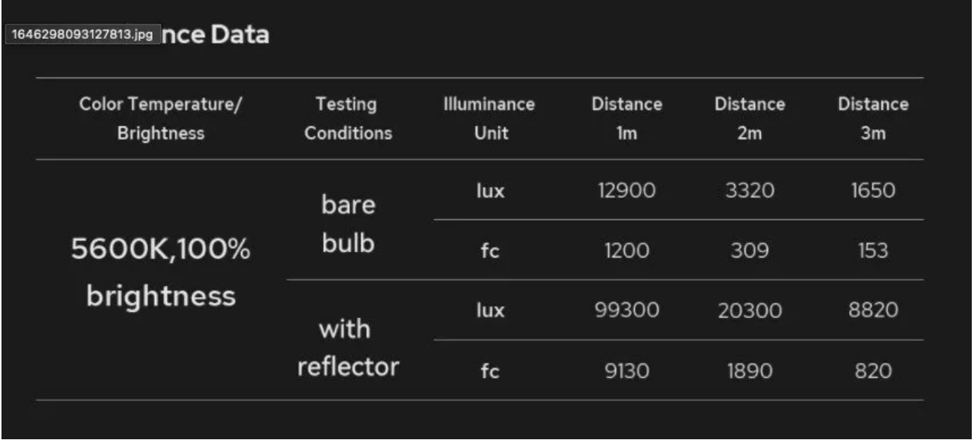The height and width of the screenshot is (443, 980).
Task: Click the Distance 3m column header
Action: (x=873, y=118)
